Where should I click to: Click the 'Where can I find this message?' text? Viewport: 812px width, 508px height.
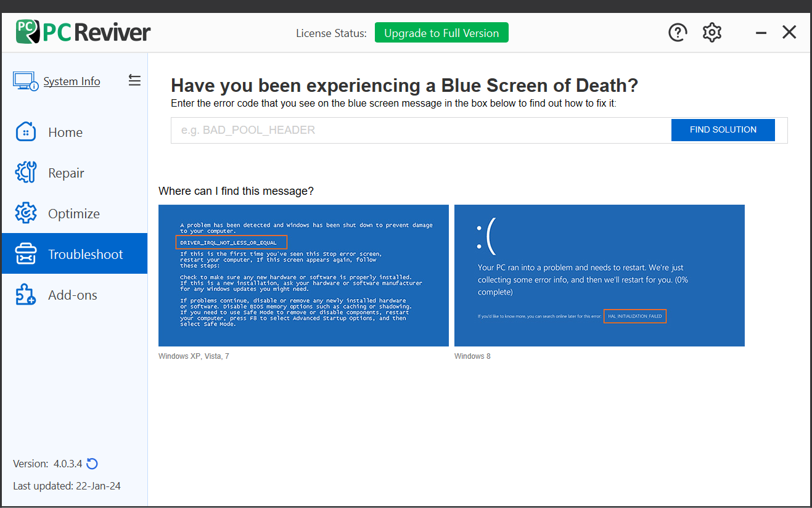point(236,191)
